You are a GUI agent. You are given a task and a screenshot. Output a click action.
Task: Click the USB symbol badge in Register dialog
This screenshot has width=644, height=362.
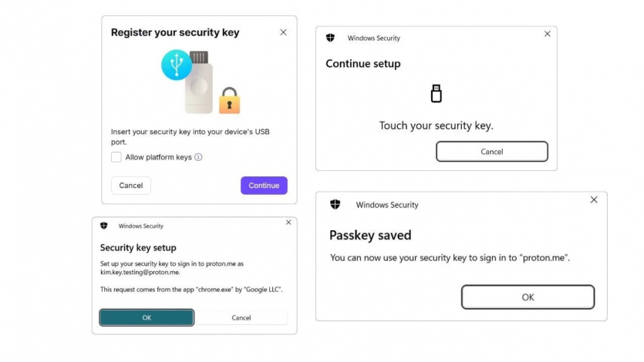click(177, 65)
